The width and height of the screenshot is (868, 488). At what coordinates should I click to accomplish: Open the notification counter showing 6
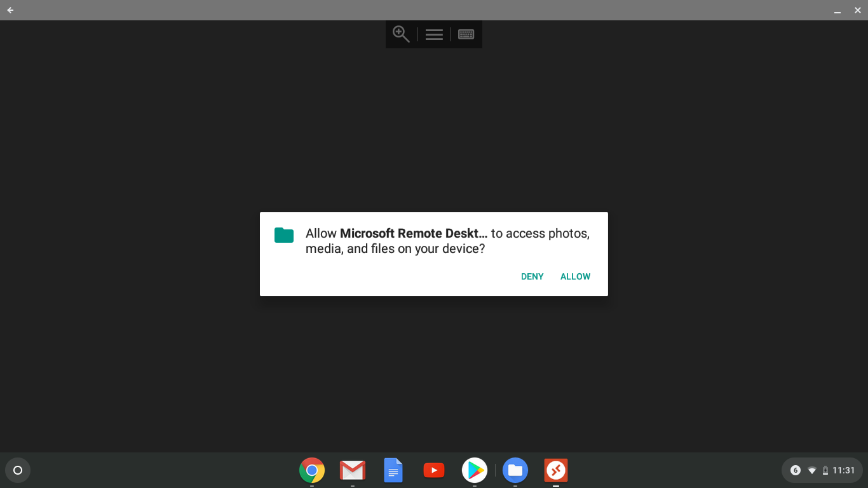click(796, 470)
